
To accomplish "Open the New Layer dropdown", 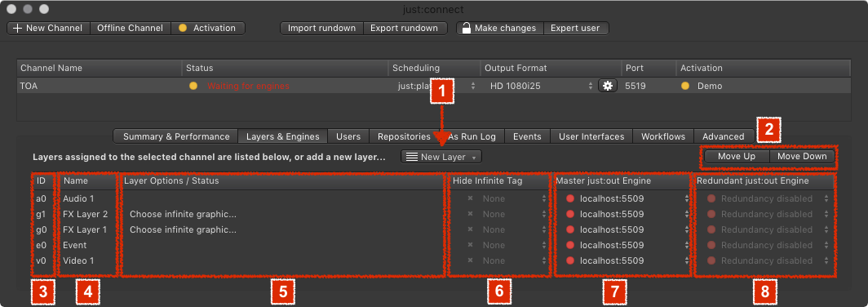I will [x=441, y=157].
